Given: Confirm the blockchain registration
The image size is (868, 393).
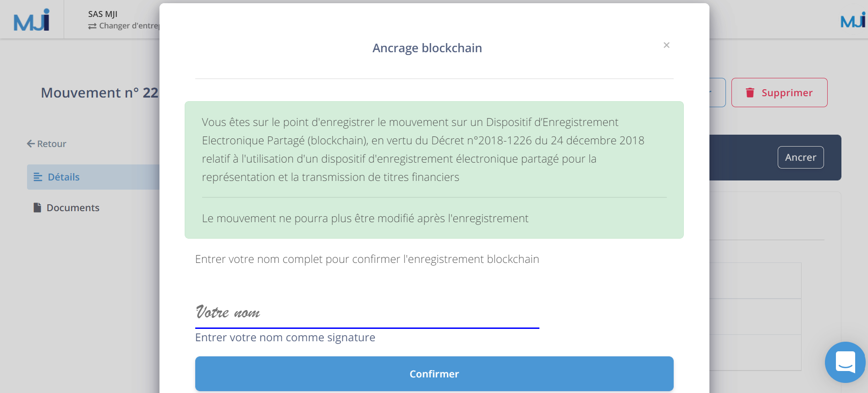Looking at the screenshot, I should (434, 373).
